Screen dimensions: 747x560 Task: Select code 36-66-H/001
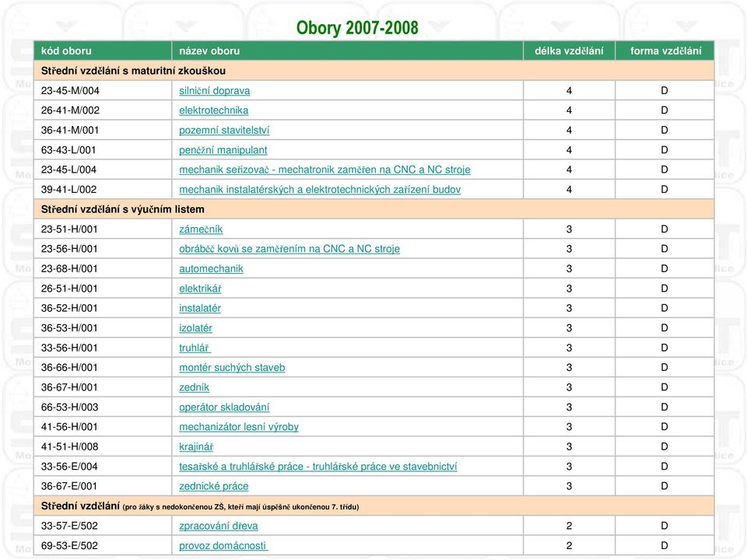[x=69, y=368]
